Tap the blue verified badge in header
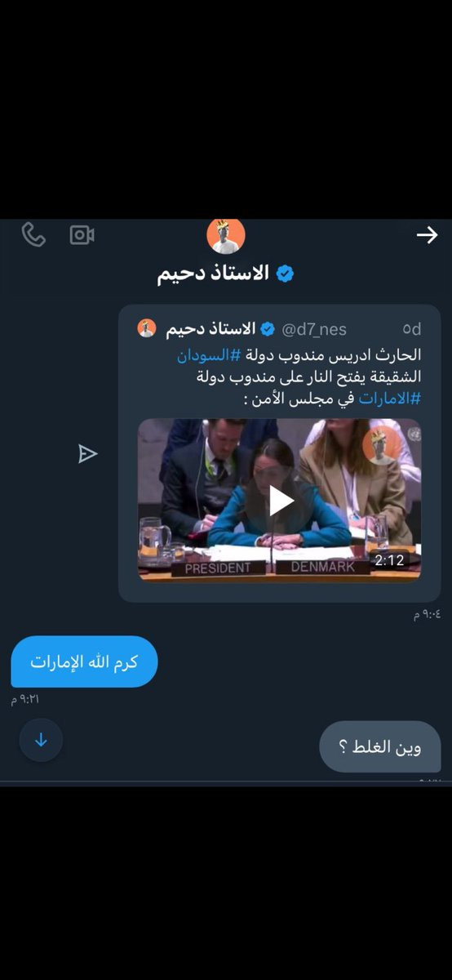 285,274
